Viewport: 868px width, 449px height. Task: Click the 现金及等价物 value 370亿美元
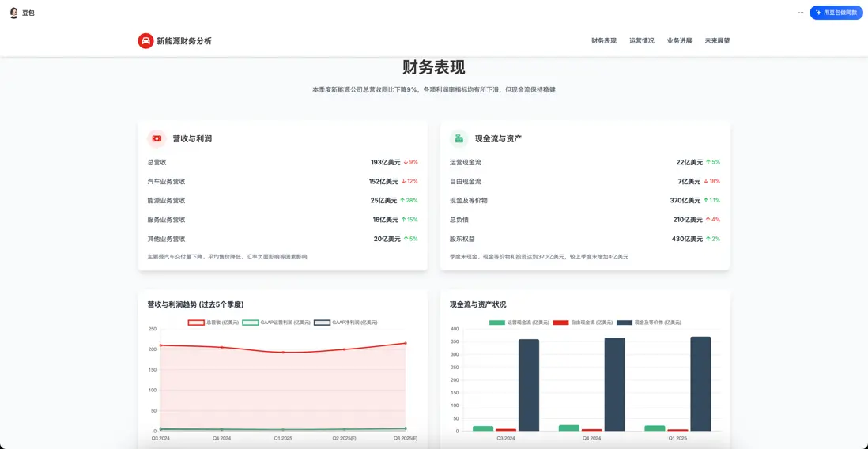tap(686, 201)
